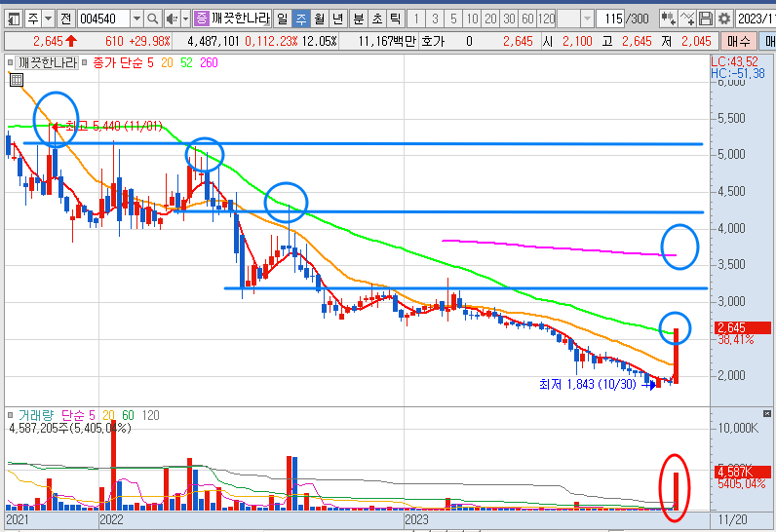Select interval 30 button

tap(509, 19)
